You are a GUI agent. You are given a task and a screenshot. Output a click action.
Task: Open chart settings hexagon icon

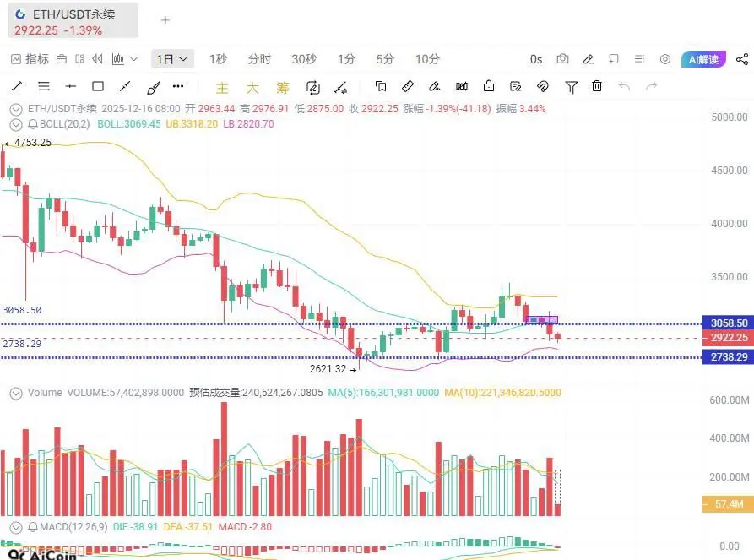tap(665, 59)
